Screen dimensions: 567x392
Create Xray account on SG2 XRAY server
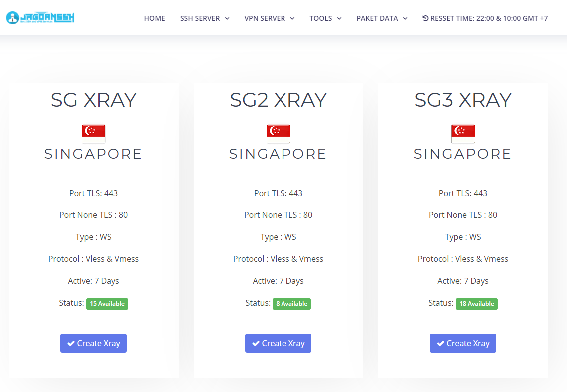coord(278,343)
